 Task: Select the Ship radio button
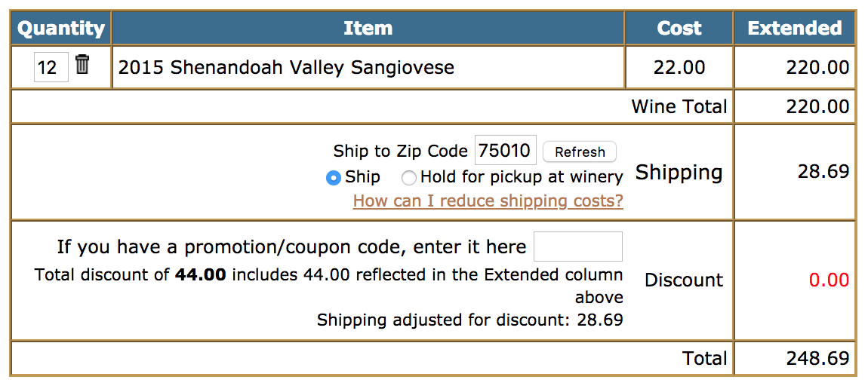click(x=333, y=178)
